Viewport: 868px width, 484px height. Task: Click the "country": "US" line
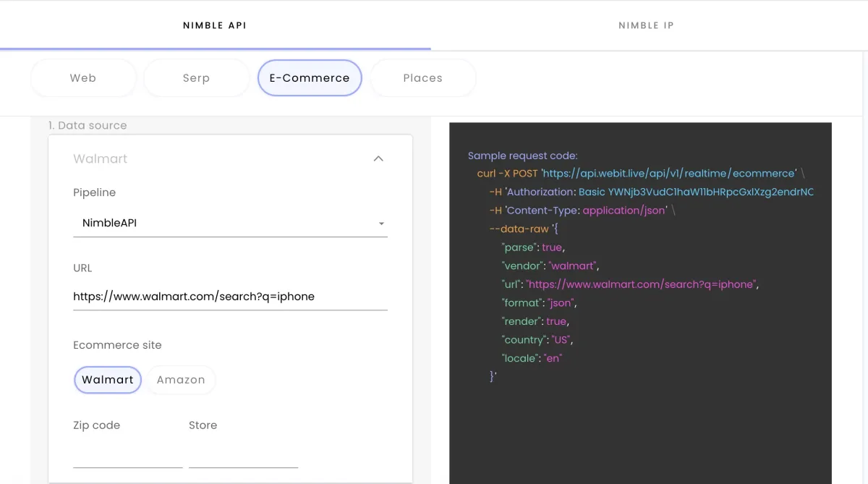coord(537,340)
